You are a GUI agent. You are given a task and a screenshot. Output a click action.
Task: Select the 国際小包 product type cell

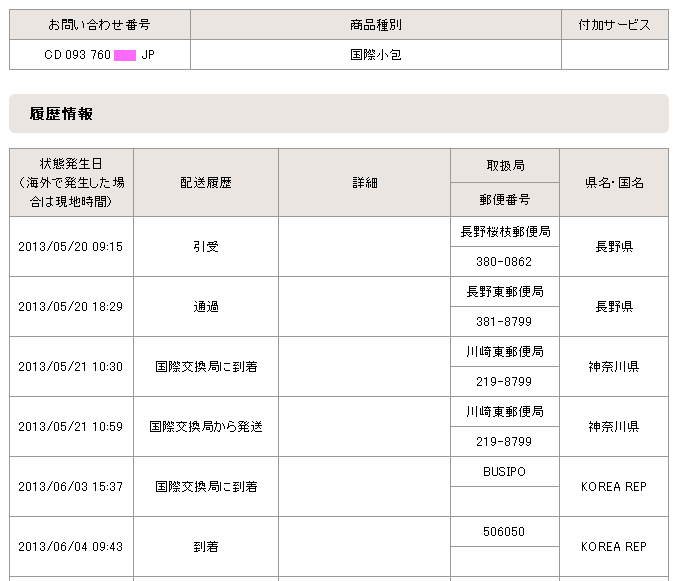coord(376,55)
